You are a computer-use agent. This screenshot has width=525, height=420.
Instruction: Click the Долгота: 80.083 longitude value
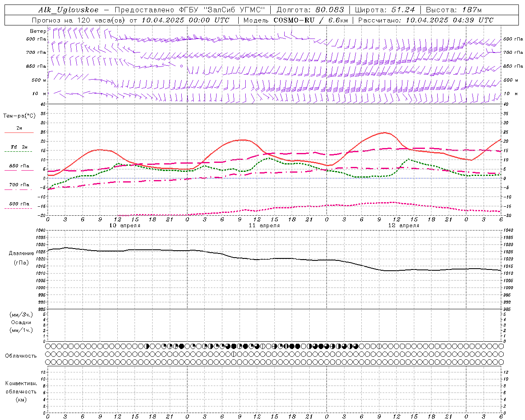pos(310,10)
